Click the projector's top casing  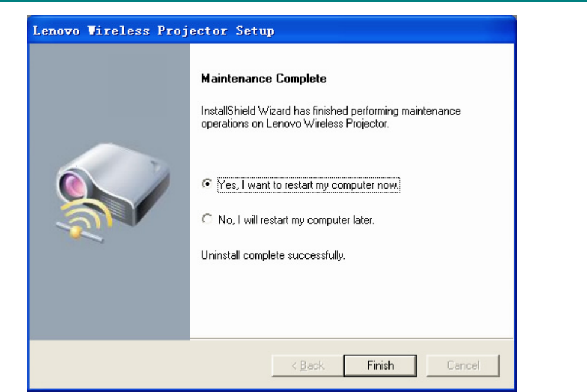(x=120, y=165)
